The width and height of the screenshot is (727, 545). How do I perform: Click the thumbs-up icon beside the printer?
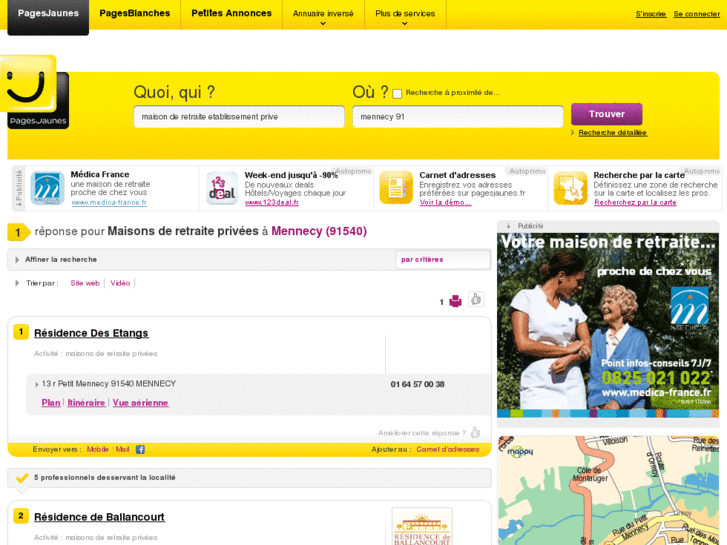point(476,299)
